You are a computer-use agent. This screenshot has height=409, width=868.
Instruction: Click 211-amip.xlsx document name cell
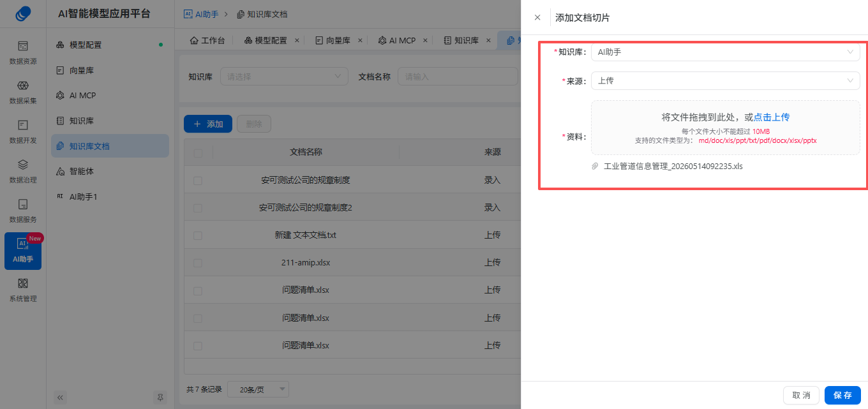tap(306, 262)
